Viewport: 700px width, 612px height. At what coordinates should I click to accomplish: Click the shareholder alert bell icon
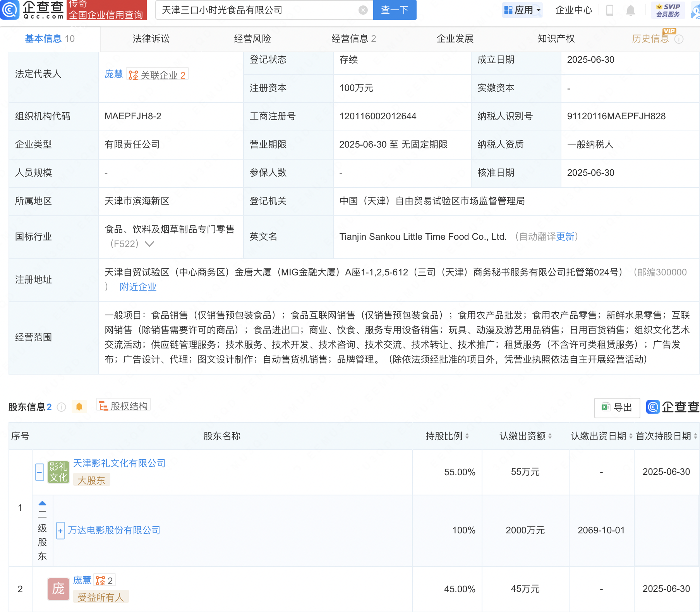(79, 407)
